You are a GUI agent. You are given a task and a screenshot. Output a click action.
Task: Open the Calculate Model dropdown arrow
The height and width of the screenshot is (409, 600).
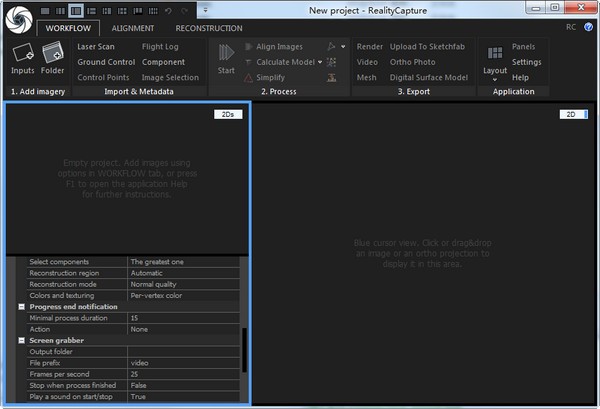coord(320,62)
